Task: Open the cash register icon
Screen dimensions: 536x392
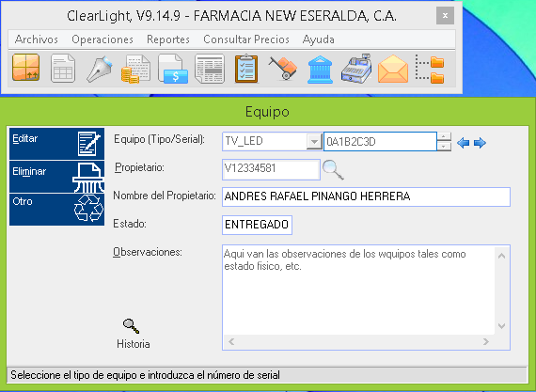Action: [x=356, y=69]
